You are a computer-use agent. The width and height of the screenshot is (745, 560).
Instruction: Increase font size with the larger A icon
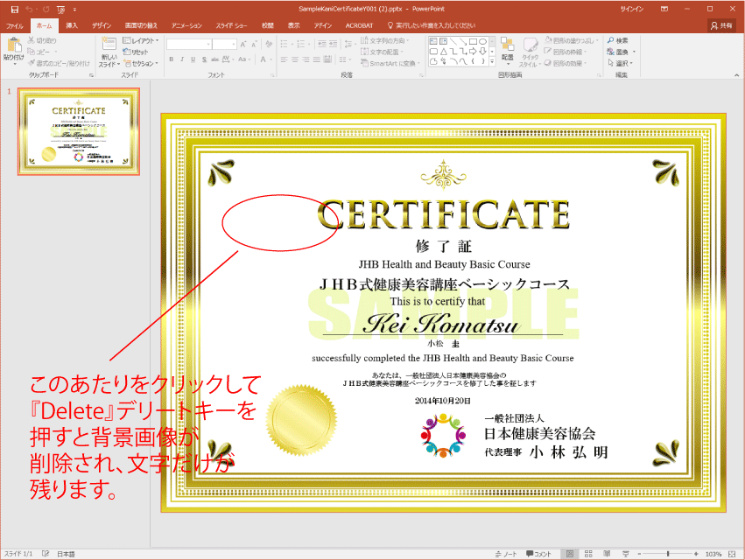click(x=243, y=44)
